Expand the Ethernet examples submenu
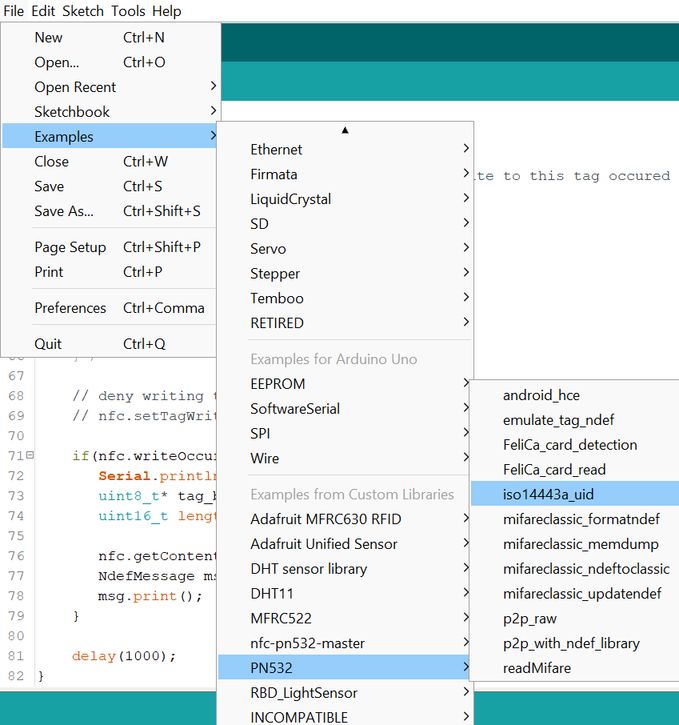The height and width of the screenshot is (725, 679). pyautogui.click(x=345, y=149)
